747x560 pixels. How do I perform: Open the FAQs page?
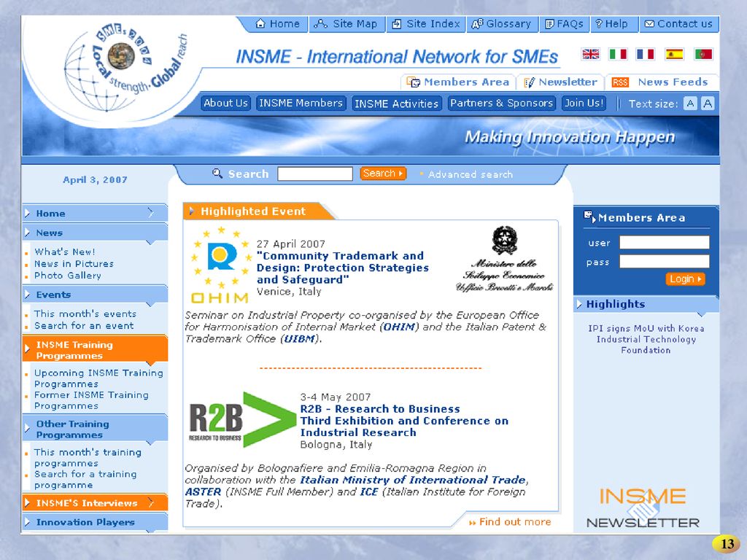coord(564,24)
